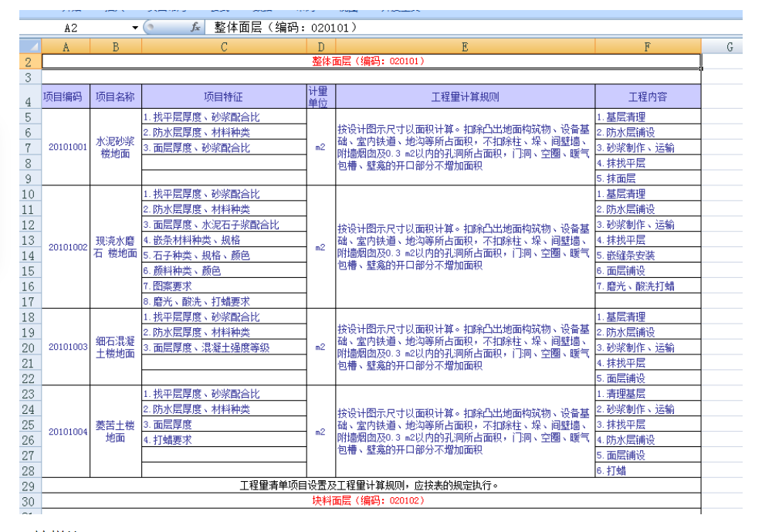Click m2 unit cell in row 20101004
Image resolution: width=772 pixels, height=532 pixels.
321,432
